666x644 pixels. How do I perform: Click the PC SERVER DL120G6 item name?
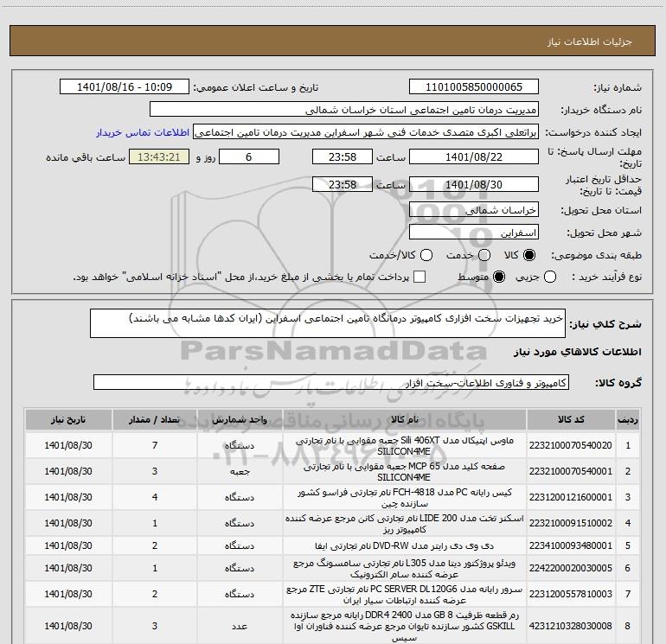pos(405,595)
